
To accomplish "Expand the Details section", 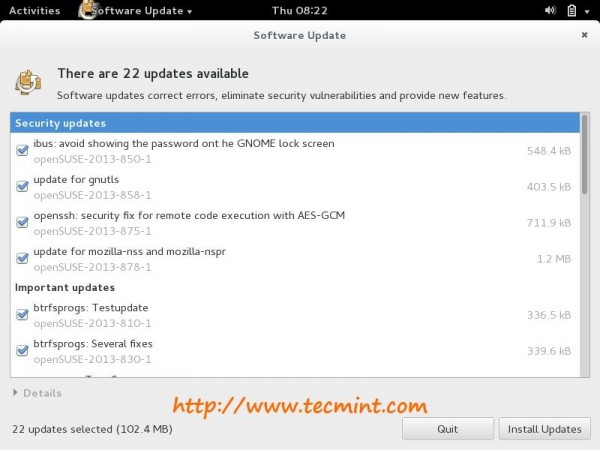I will pos(37,393).
